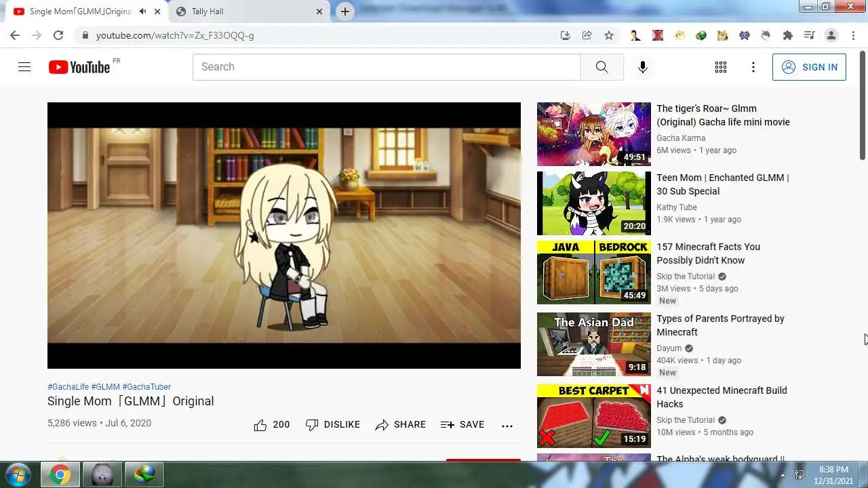Click the address bar URL
Screen dimensions: 868x488
175,35
